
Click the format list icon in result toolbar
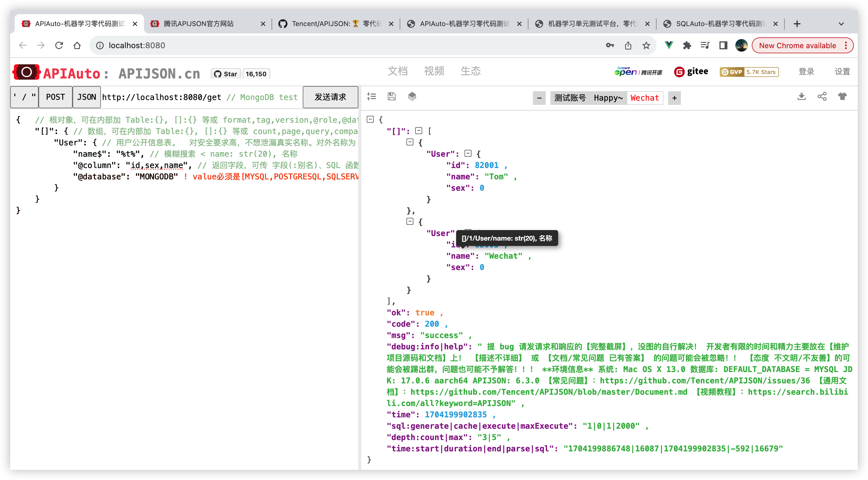371,97
